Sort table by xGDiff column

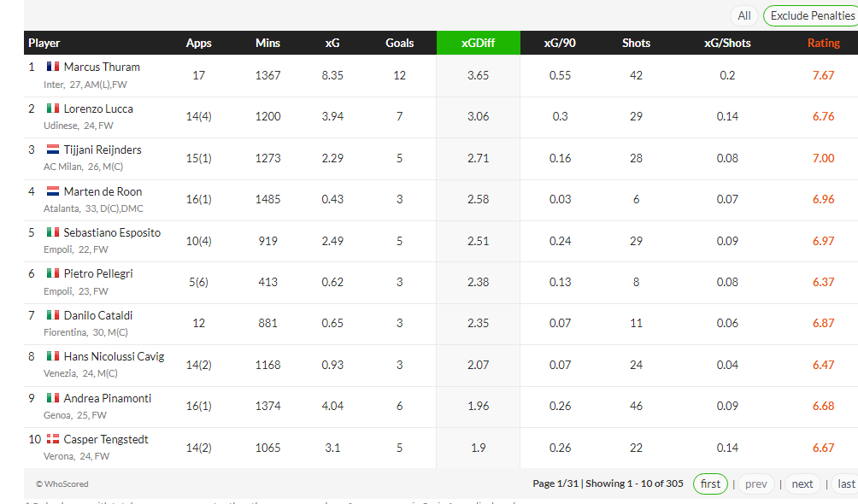[x=479, y=43]
